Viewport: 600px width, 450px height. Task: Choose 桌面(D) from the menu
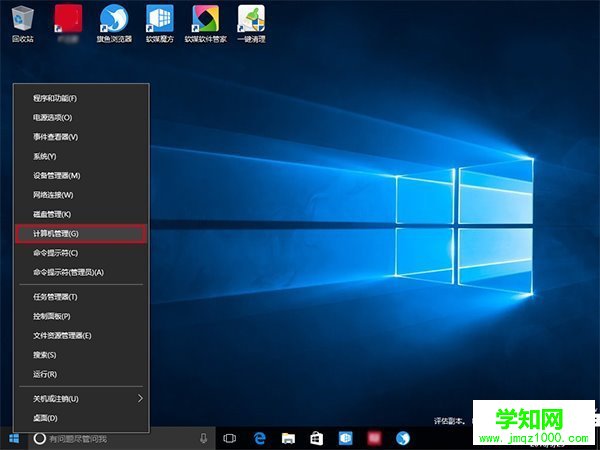point(81,418)
